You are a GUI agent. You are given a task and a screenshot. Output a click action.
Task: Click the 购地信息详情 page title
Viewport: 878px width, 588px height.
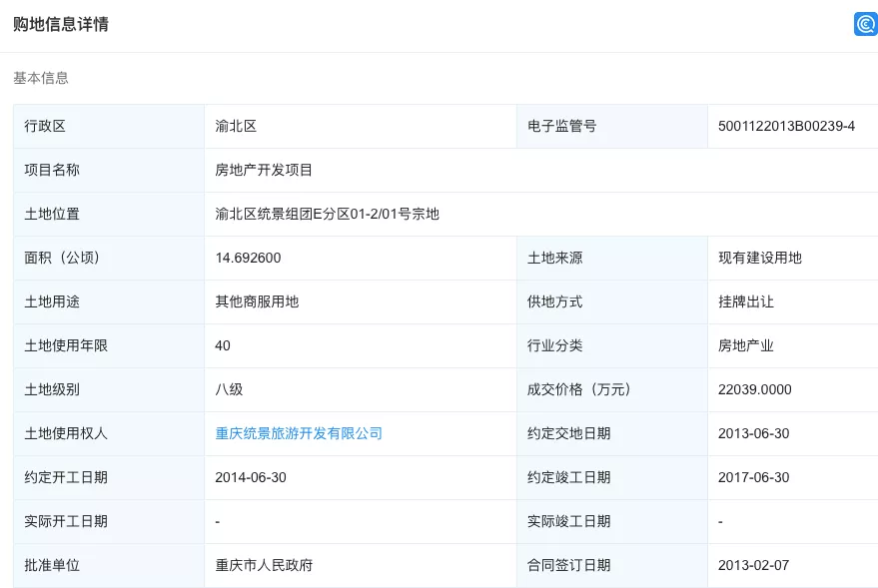coord(61,24)
